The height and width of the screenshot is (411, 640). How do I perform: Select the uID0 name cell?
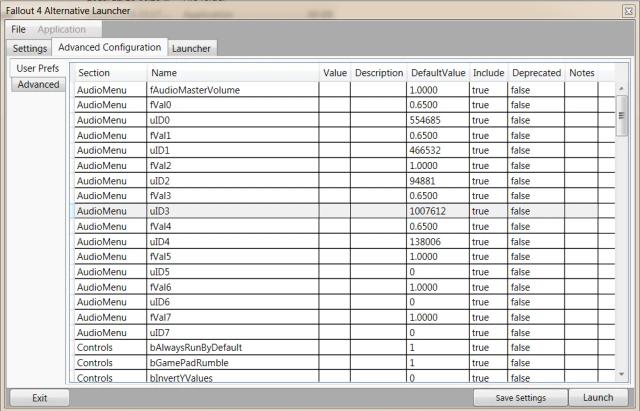pyautogui.click(x=233, y=120)
